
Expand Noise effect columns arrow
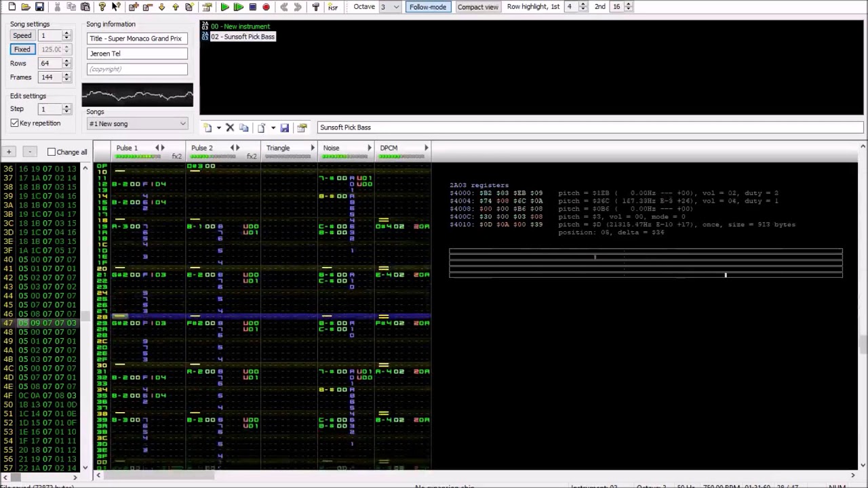click(x=370, y=148)
